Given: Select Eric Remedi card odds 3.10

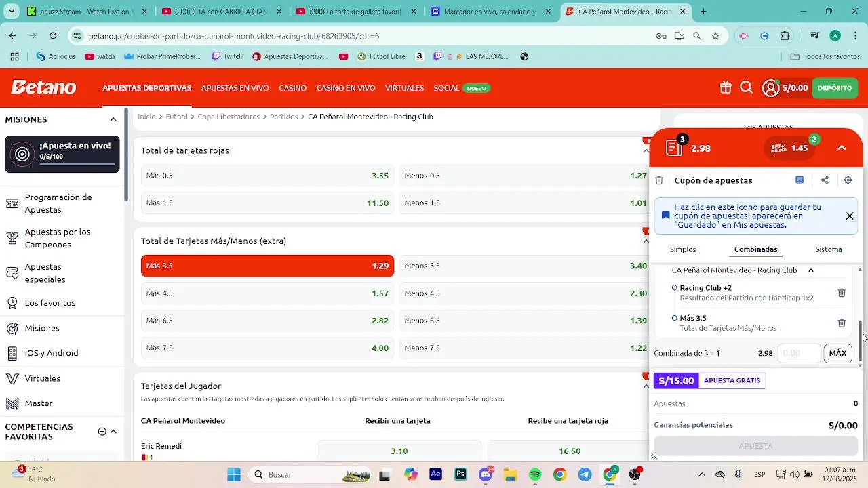Looking at the screenshot, I should coord(399,451).
